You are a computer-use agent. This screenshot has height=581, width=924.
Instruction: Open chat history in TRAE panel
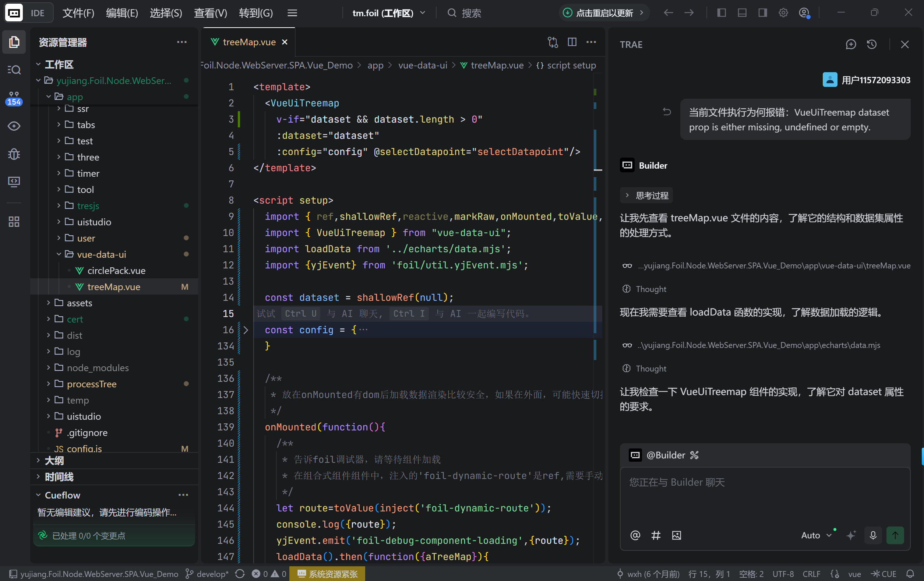tap(871, 45)
